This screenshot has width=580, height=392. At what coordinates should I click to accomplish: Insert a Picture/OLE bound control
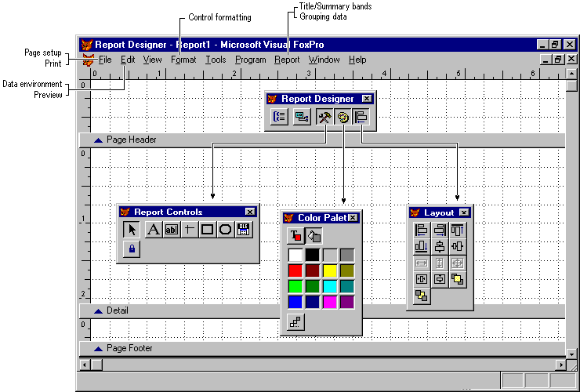[243, 230]
